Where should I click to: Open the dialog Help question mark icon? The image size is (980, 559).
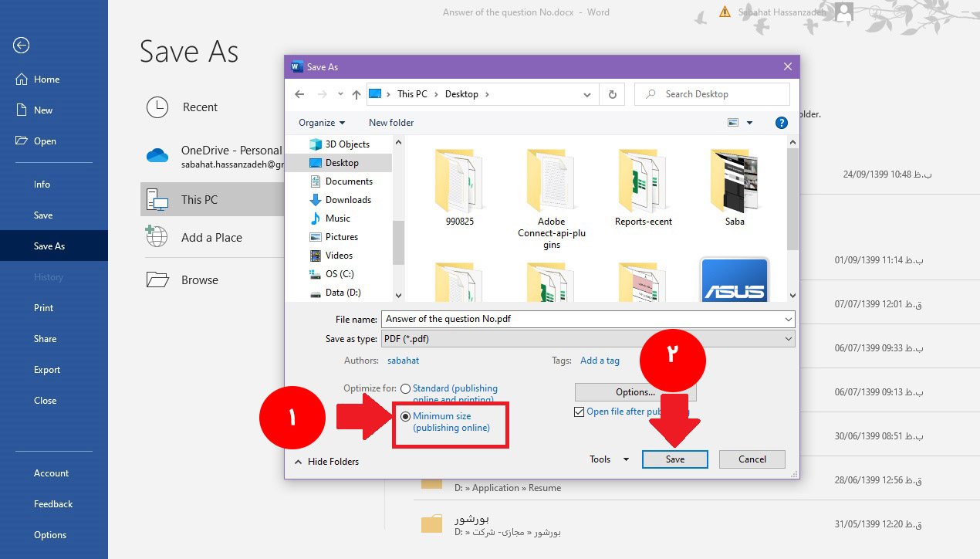point(781,123)
